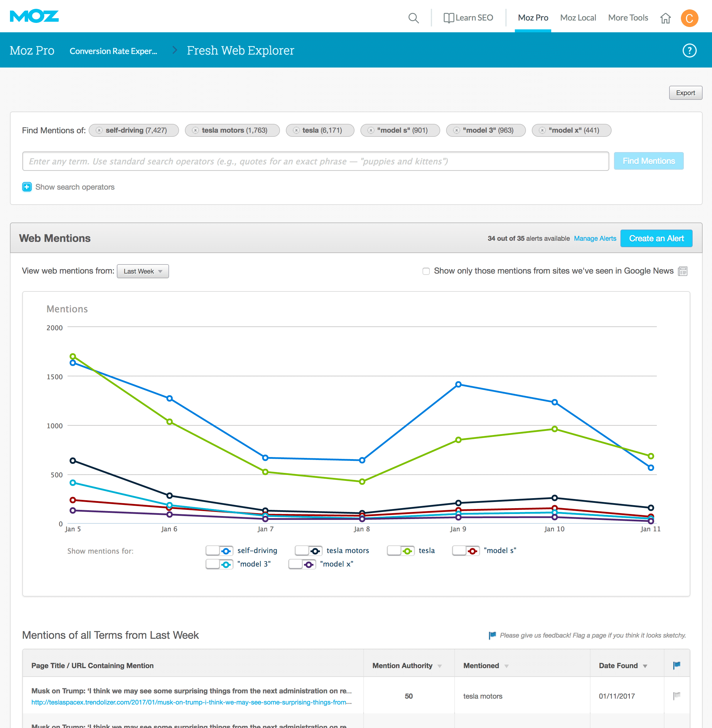The width and height of the screenshot is (712, 728).
Task: Focus the mention search term field
Action: (315, 161)
